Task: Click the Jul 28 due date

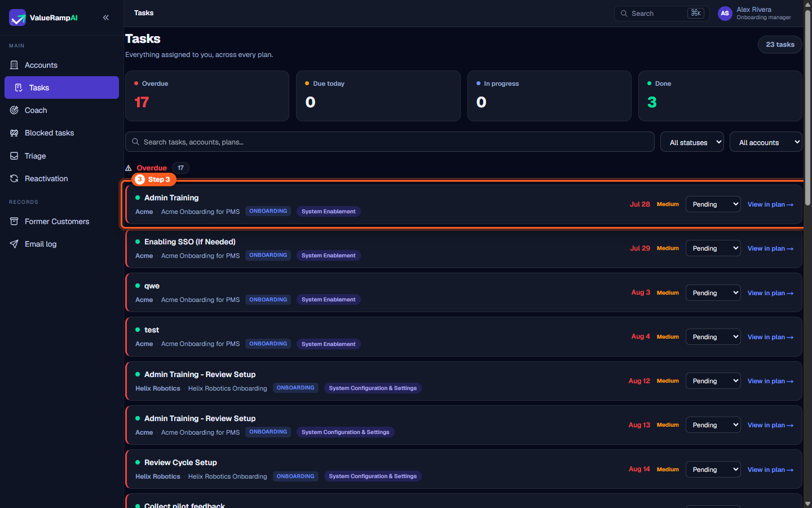Action: pyautogui.click(x=640, y=204)
